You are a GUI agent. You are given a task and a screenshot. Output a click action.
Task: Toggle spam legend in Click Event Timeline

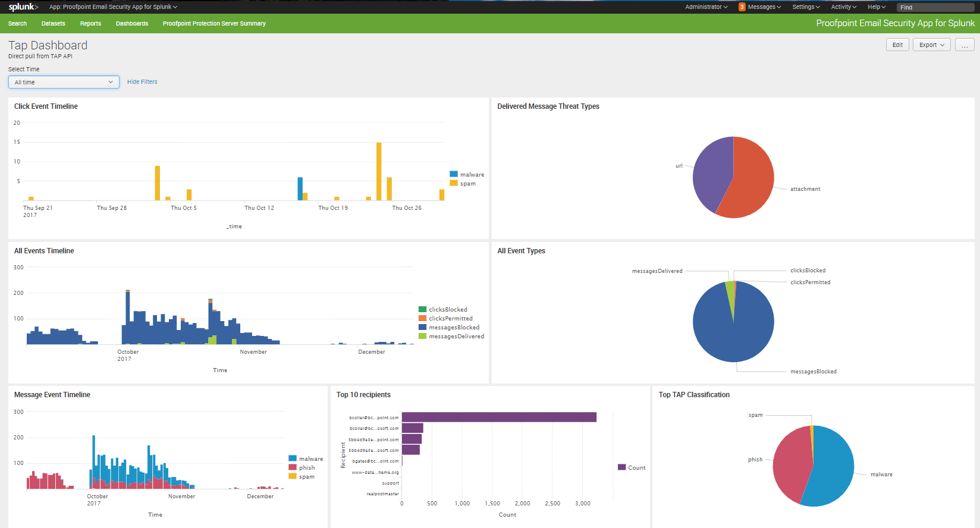pyautogui.click(x=463, y=183)
